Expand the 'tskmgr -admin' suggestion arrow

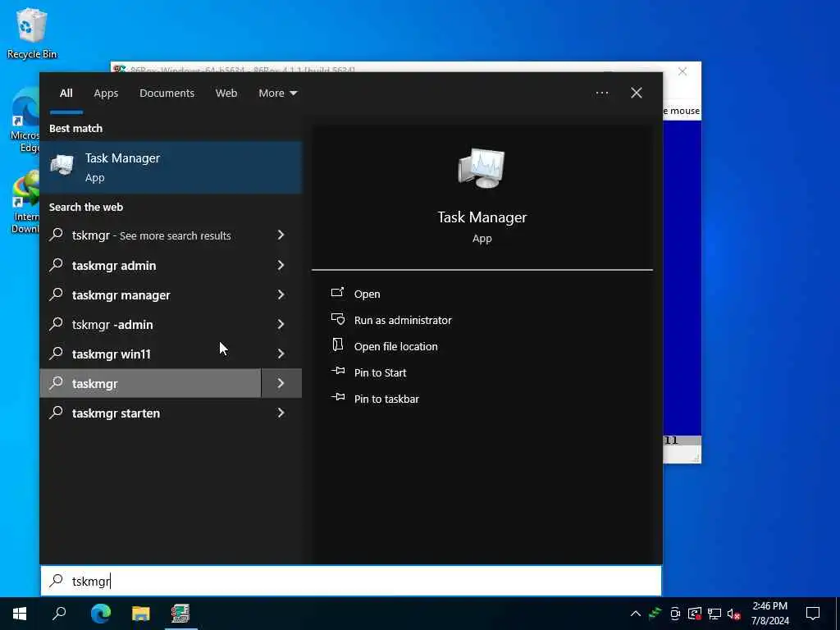click(x=281, y=323)
